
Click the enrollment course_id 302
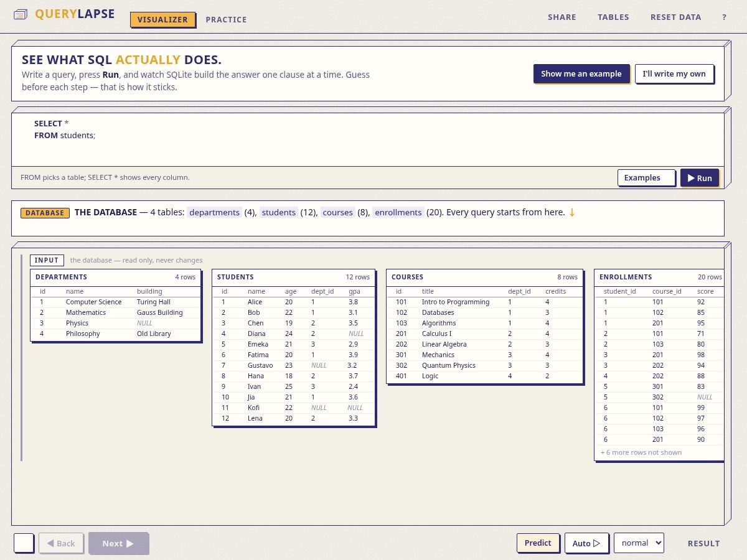click(x=658, y=397)
